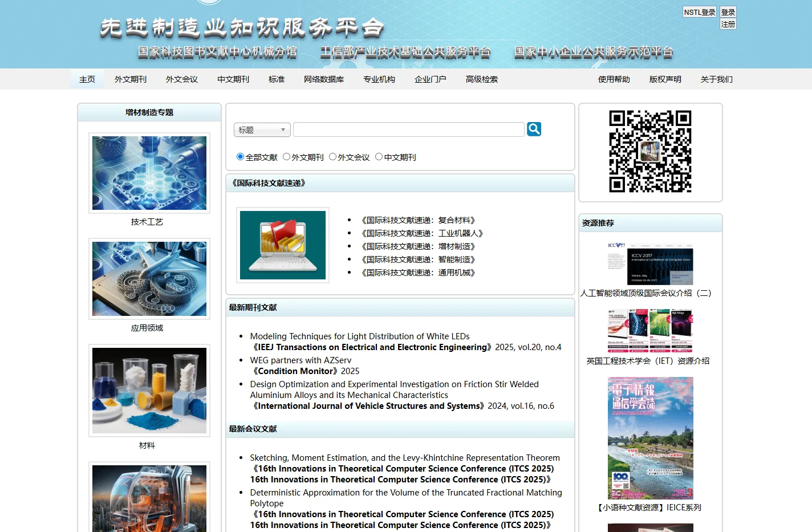The image size is (812, 532).
Task: Open the 企业门户 navigation menu item
Action: (x=431, y=79)
